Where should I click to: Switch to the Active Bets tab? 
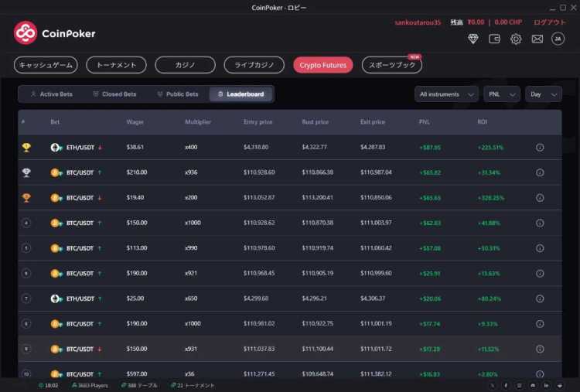(51, 94)
